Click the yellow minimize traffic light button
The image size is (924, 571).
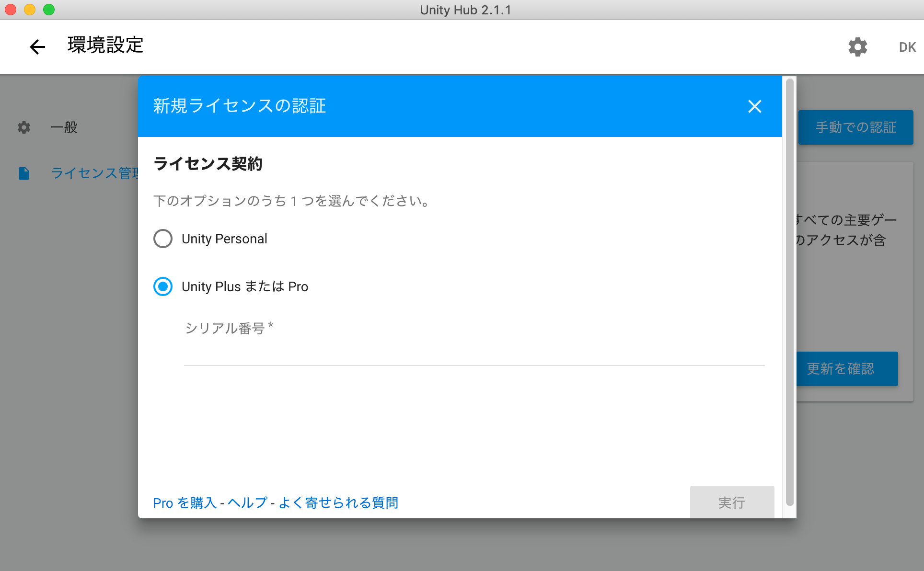click(29, 9)
